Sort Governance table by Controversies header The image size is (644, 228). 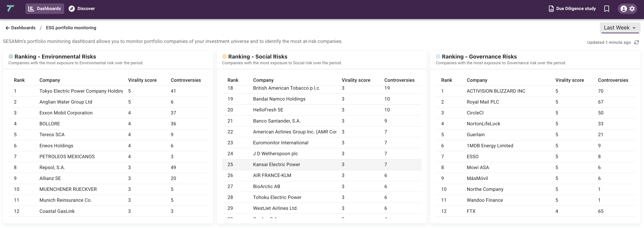(613, 80)
